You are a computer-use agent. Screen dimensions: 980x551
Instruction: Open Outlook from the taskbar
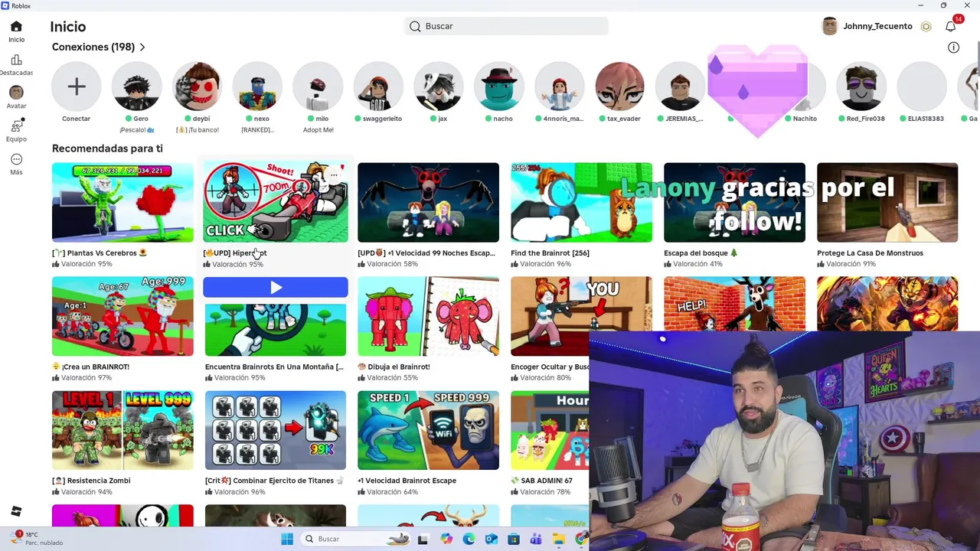tap(491, 539)
